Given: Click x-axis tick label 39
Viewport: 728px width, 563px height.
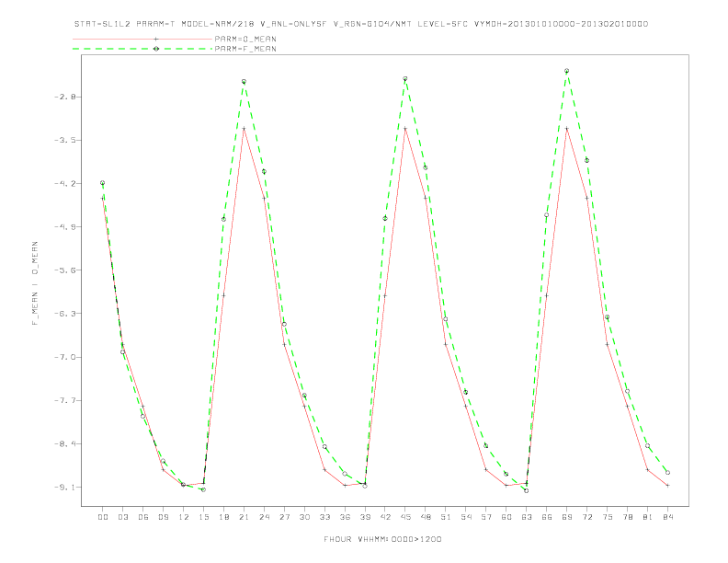Looking at the screenshot, I should [x=365, y=517].
